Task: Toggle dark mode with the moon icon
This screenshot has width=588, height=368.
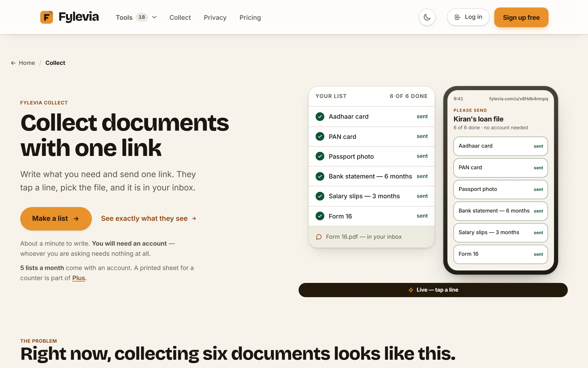Action: click(427, 17)
